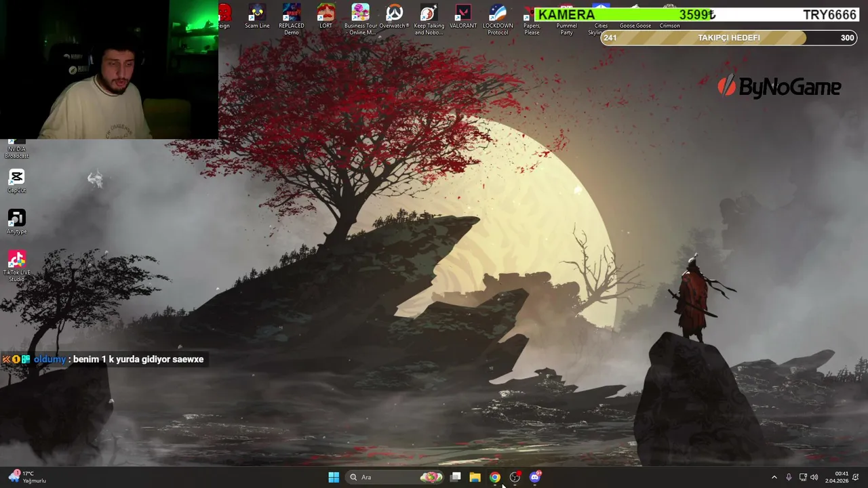Open the clock and date 00:41 flyout

(837, 477)
